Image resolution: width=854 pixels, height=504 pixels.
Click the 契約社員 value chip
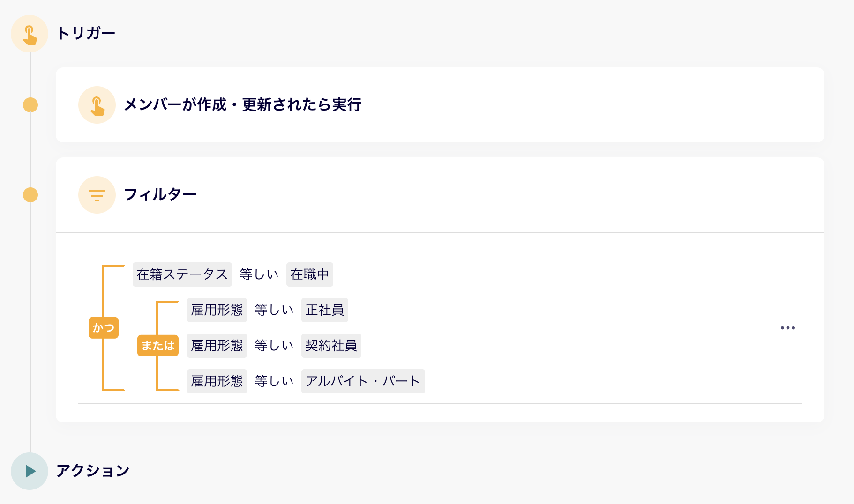click(x=331, y=346)
